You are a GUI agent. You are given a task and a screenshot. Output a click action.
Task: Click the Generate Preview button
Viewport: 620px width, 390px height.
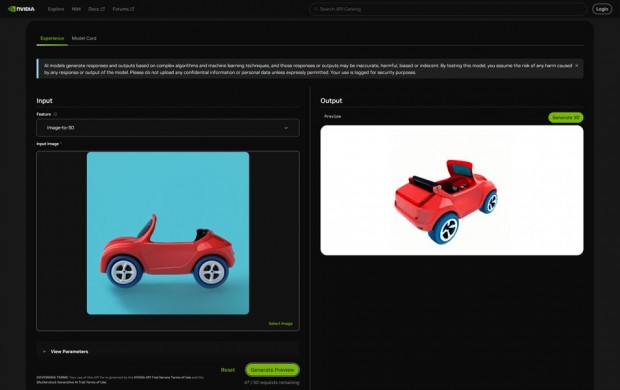point(272,370)
